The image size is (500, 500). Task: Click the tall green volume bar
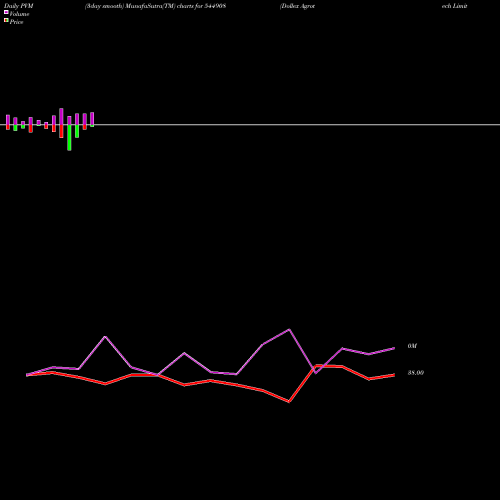(x=69, y=137)
